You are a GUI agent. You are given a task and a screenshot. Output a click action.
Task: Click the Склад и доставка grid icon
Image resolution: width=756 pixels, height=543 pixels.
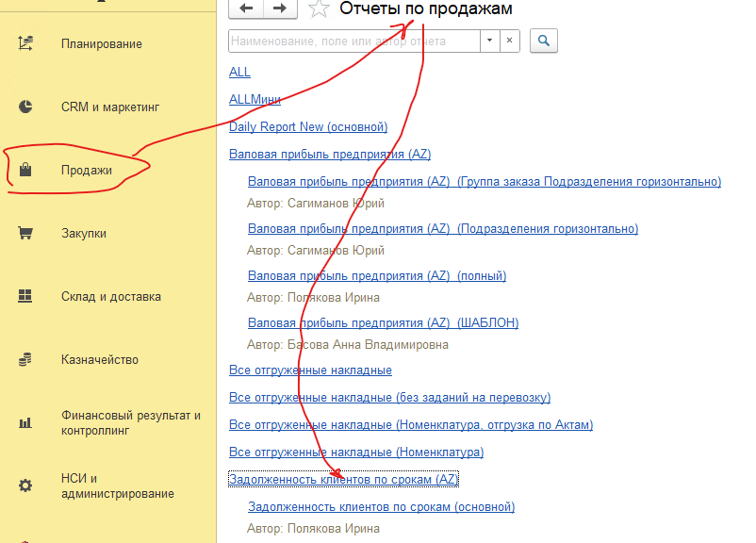25,296
